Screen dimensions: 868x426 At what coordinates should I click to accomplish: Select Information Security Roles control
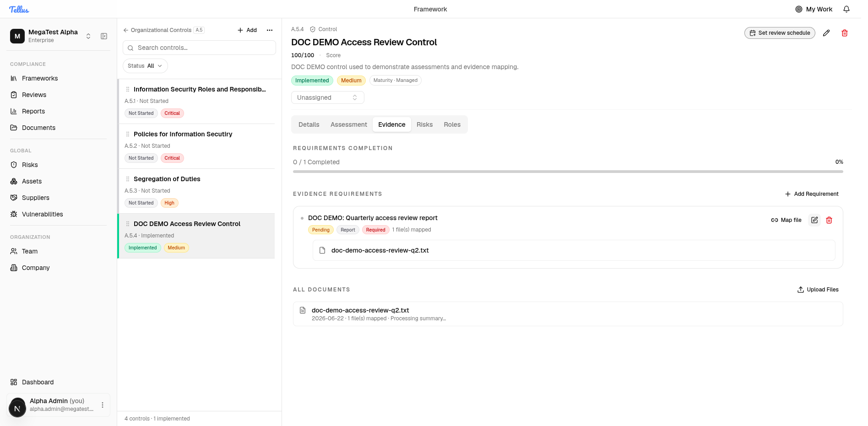[197, 101]
